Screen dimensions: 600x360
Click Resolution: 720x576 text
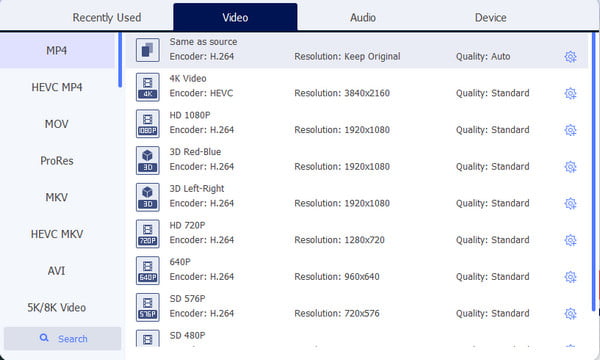(x=337, y=314)
